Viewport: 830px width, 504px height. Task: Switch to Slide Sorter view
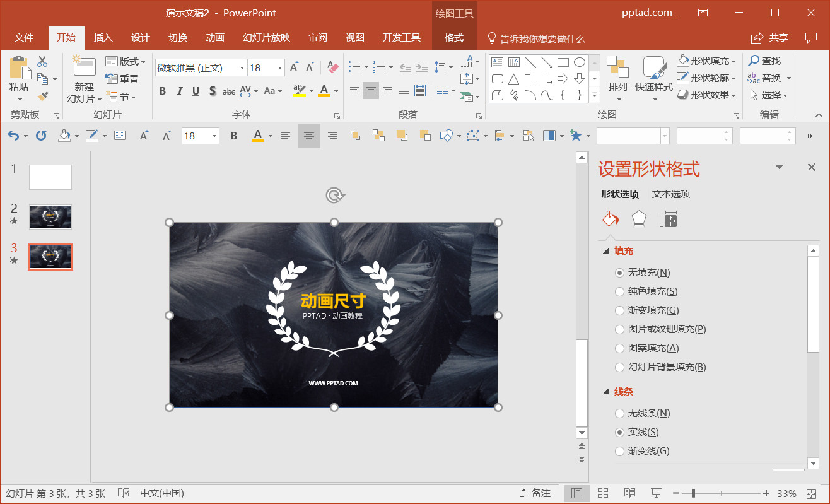(x=603, y=493)
